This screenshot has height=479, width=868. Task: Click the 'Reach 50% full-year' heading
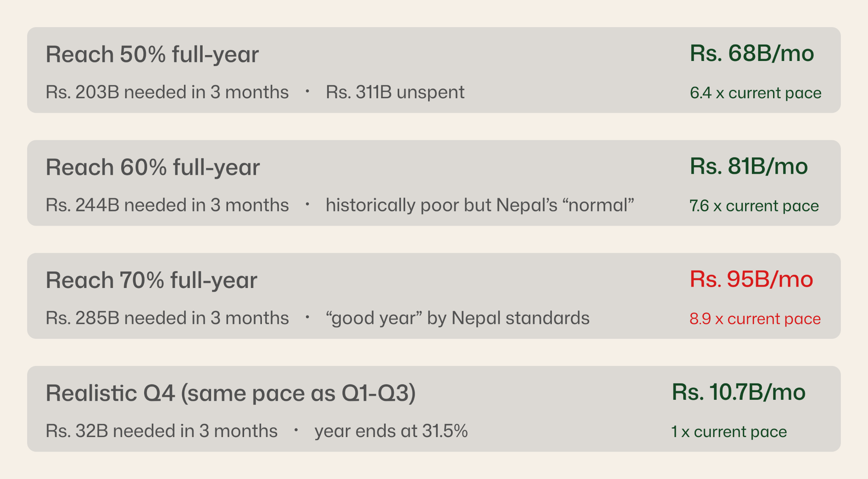152,55
